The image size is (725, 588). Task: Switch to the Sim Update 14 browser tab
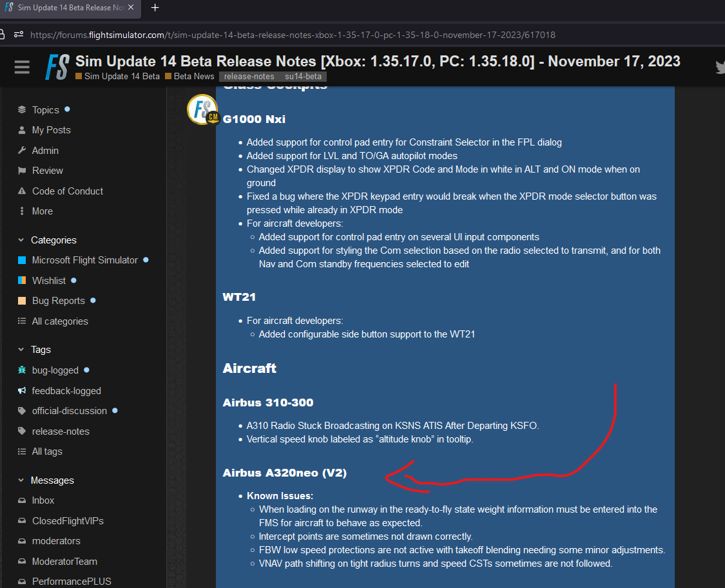68,8
